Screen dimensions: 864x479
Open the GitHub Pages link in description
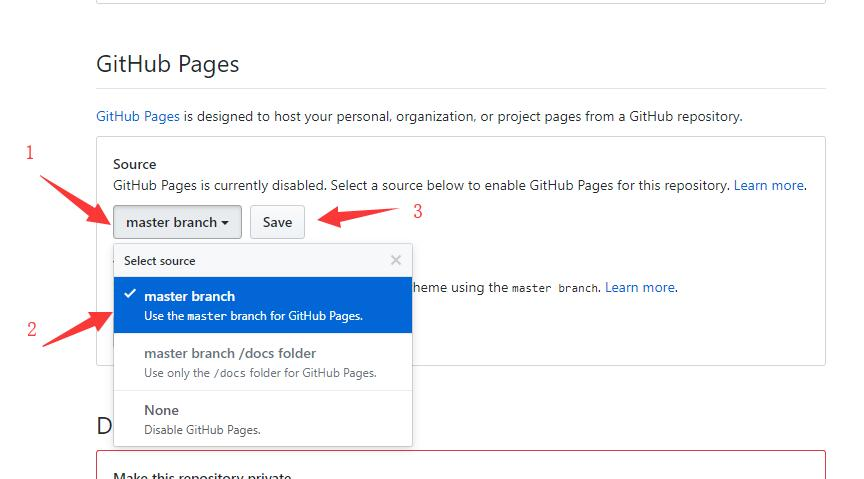coord(138,116)
